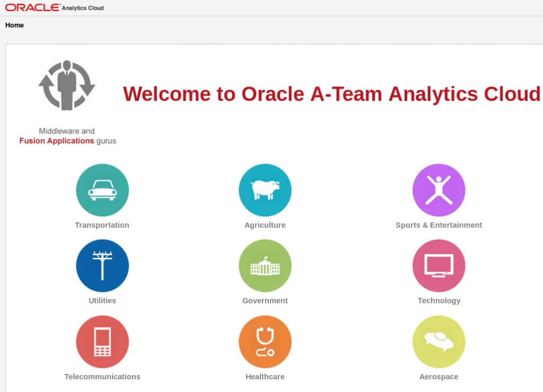
Task: Open the Telecommunications phone icon
Action: 102,342
